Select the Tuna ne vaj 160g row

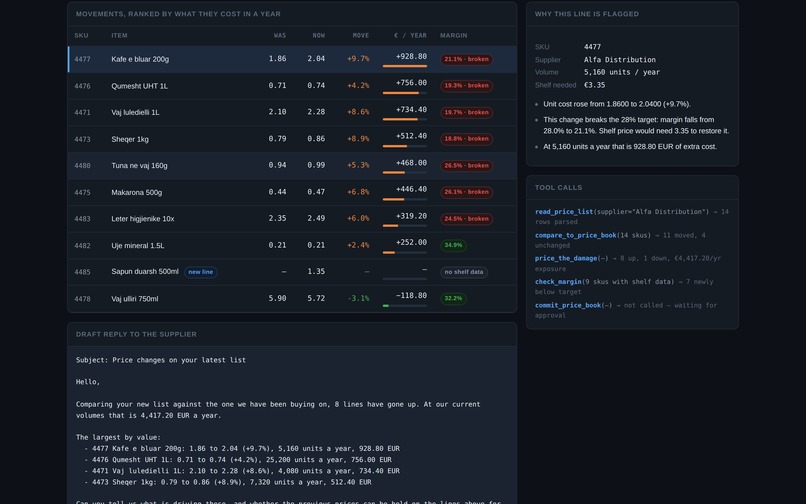coord(292,166)
